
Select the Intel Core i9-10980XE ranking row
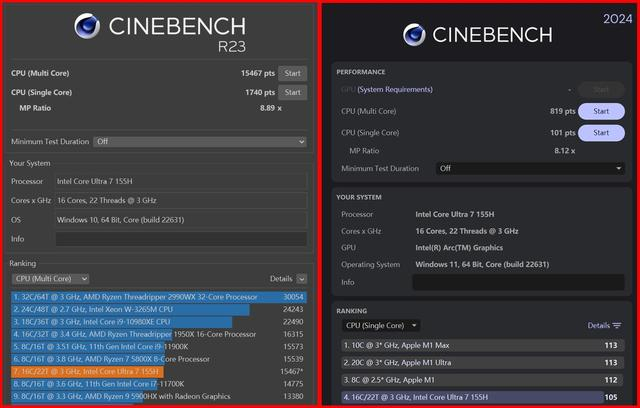click(159, 322)
